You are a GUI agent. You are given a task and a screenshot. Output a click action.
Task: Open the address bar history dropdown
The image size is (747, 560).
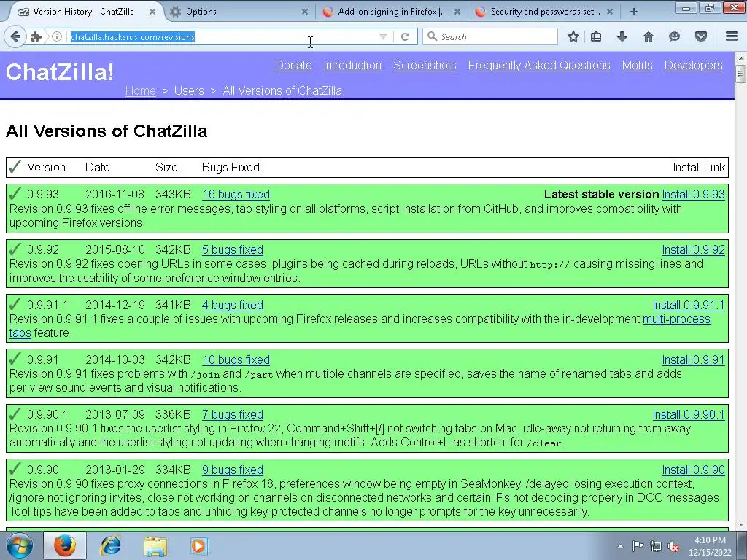383,36
